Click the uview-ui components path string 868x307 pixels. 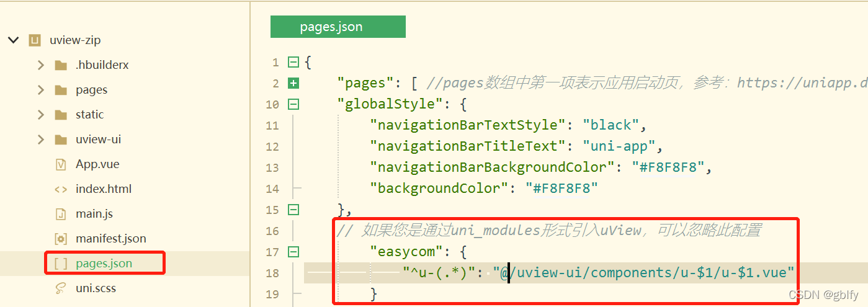[x=644, y=273]
